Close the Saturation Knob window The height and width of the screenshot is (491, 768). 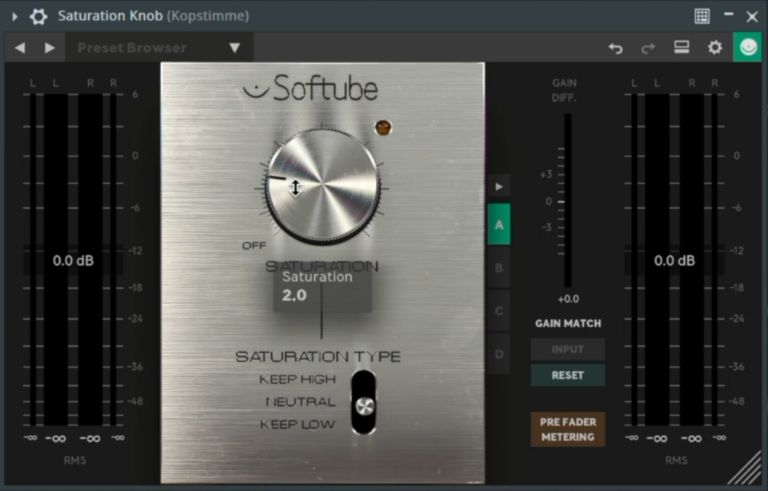coord(752,17)
